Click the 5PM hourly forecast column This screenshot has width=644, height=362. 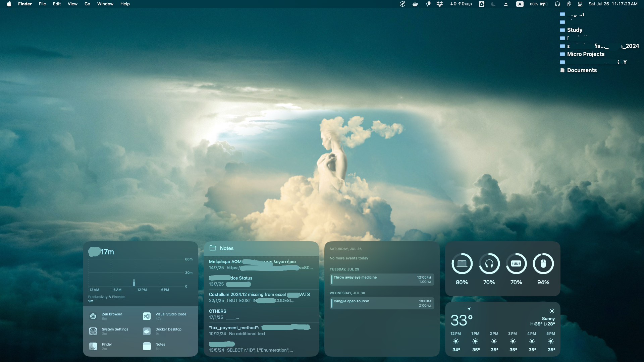pos(551,342)
